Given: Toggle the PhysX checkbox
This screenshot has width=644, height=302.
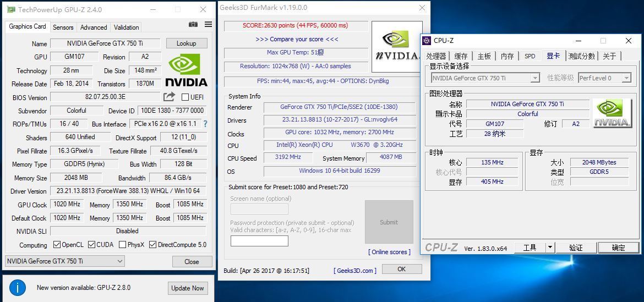Looking at the screenshot, I should click(x=122, y=245).
